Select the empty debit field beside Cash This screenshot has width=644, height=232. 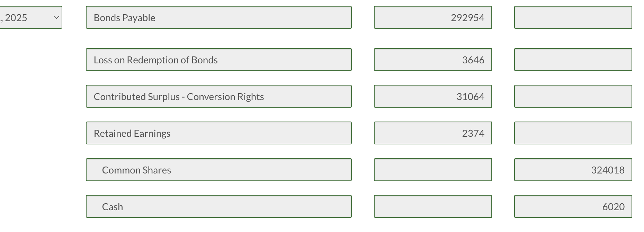[x=433, y=206]
